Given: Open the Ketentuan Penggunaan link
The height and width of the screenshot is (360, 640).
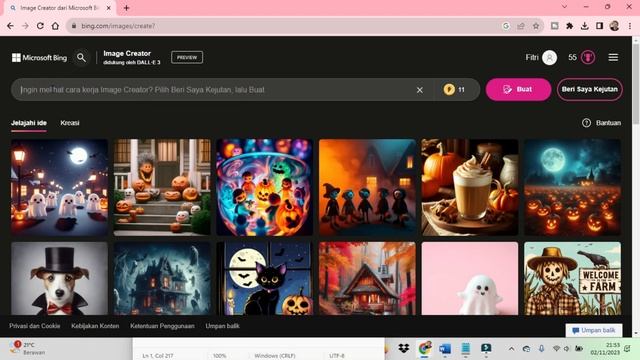Looking at the screenshot, I should click(x=162, y=326).
